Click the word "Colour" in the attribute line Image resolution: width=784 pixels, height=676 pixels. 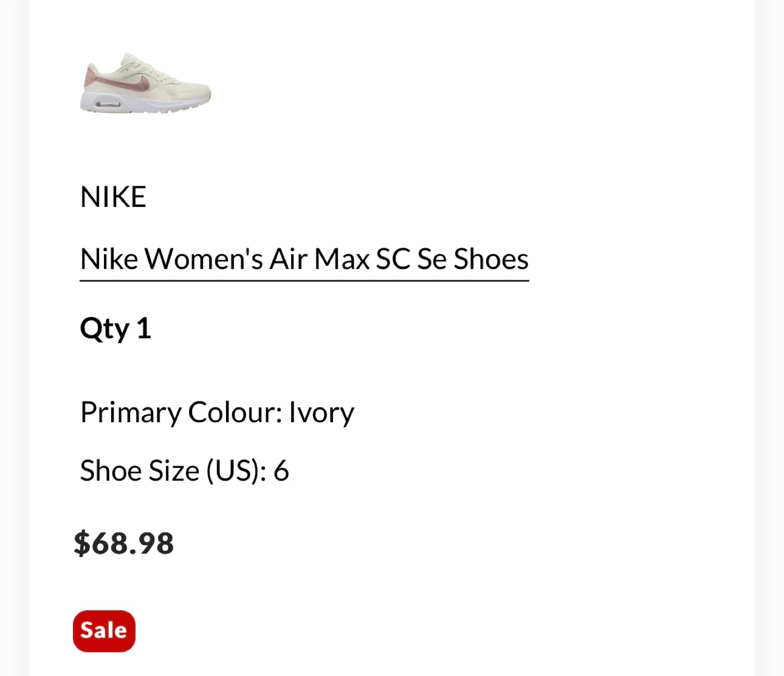(x=234, y=412)
